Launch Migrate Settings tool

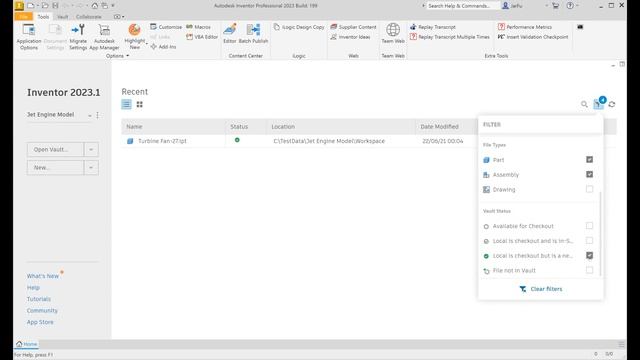tap(78, 36)
